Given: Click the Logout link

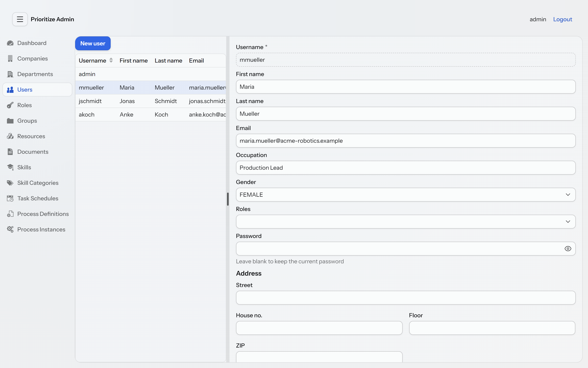Looking at the screenshot, I should point(562,19).
